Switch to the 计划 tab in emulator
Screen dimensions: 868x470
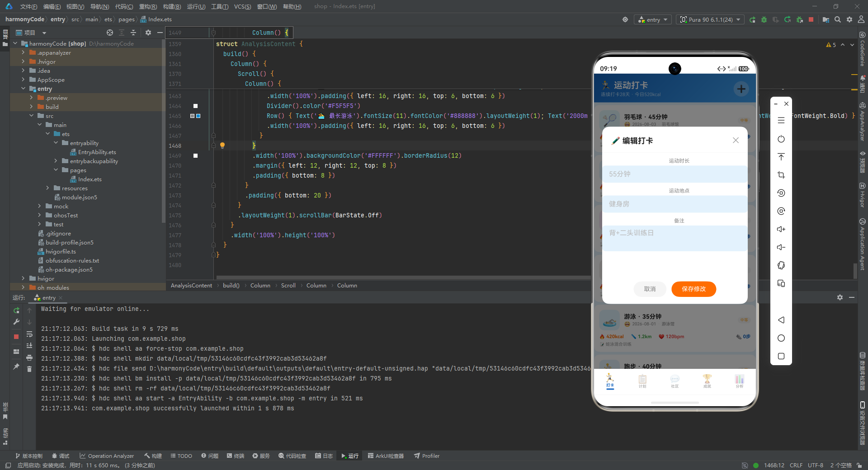[x=642, y=381]
